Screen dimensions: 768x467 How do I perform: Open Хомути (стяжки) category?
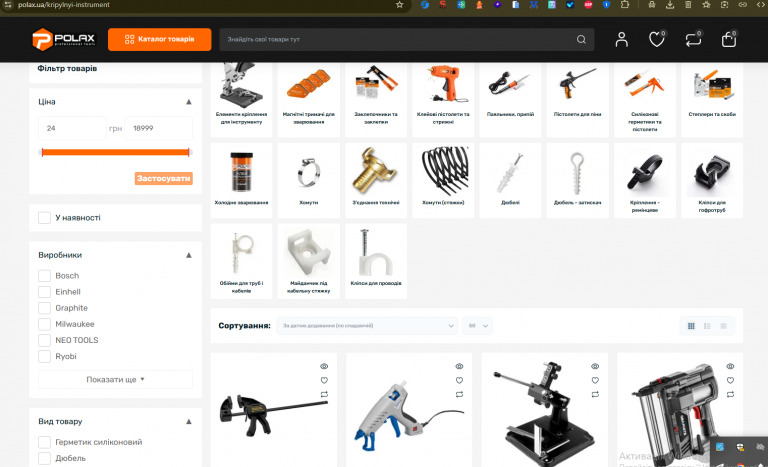443,180
